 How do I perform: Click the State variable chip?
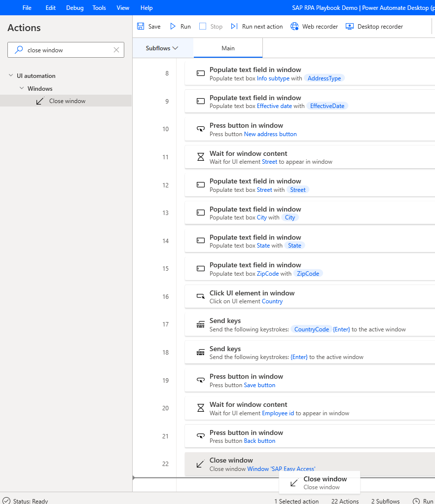click(x=294, y=246)
